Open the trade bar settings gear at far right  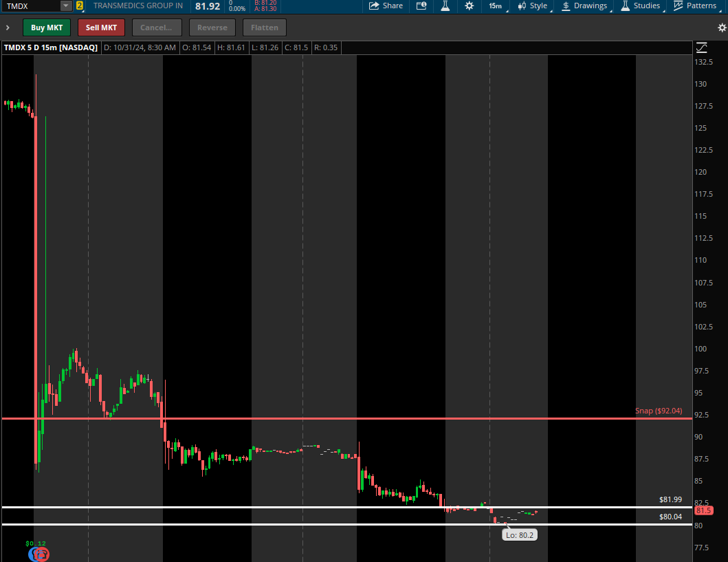click(722, 28)
